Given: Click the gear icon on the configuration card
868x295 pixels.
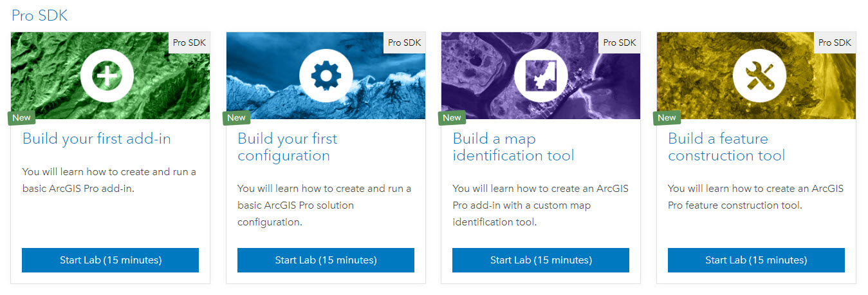Looking at the screenshot, I should 326,76.
